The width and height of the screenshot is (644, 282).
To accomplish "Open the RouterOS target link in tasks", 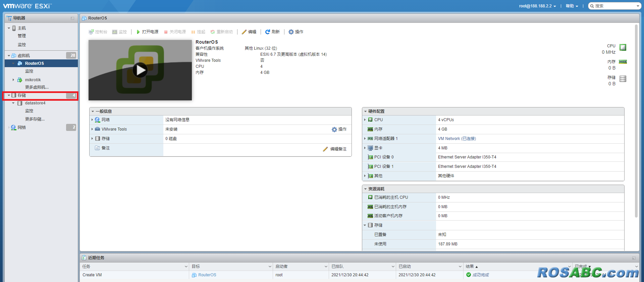I will click(207, 275).
